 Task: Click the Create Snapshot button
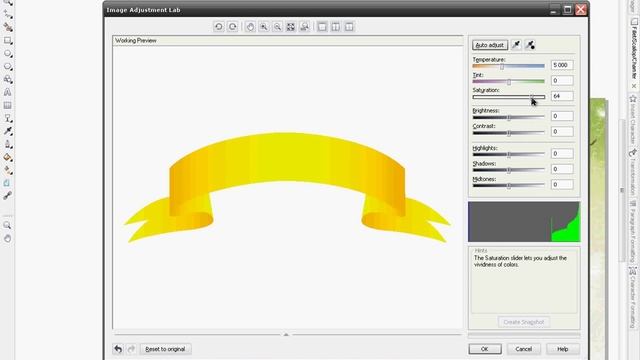coord(524,322)
